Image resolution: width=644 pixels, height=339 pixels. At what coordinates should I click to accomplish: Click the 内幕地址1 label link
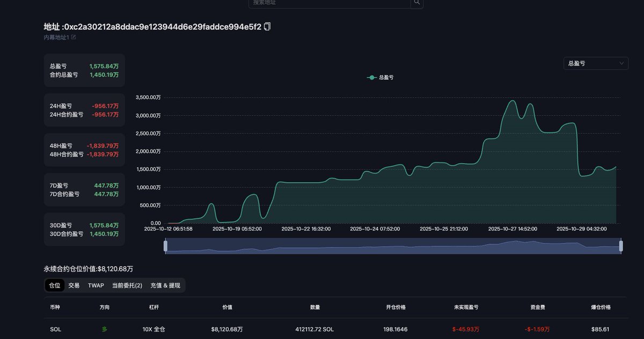coord(56,37)
